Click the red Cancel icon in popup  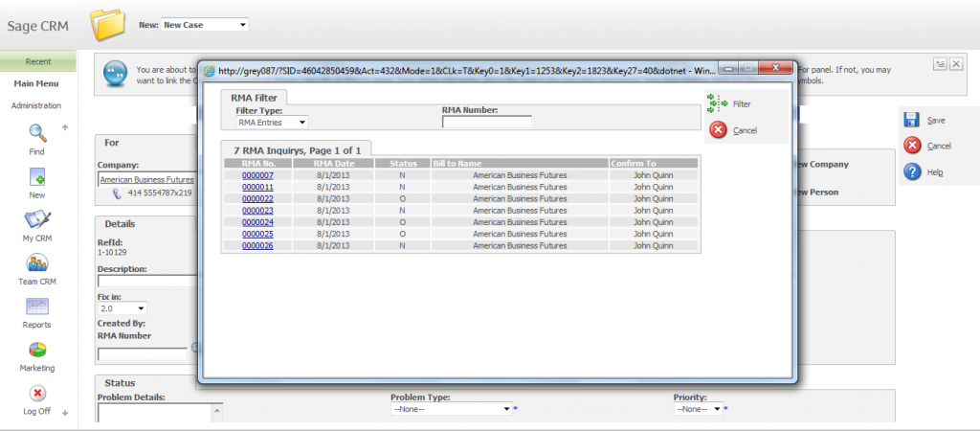[718, 130]
